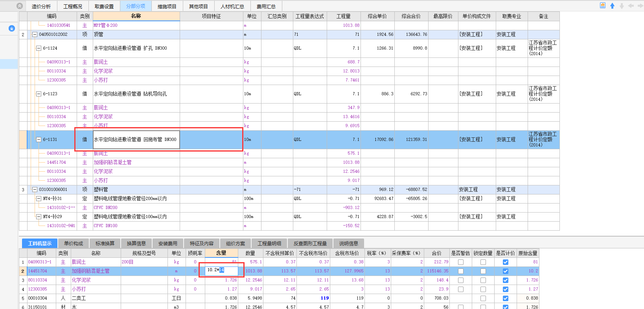This screenshot has width=644, height=309.
Task: Click the collapse chevron icon at top left
Action: pos(20,6)
